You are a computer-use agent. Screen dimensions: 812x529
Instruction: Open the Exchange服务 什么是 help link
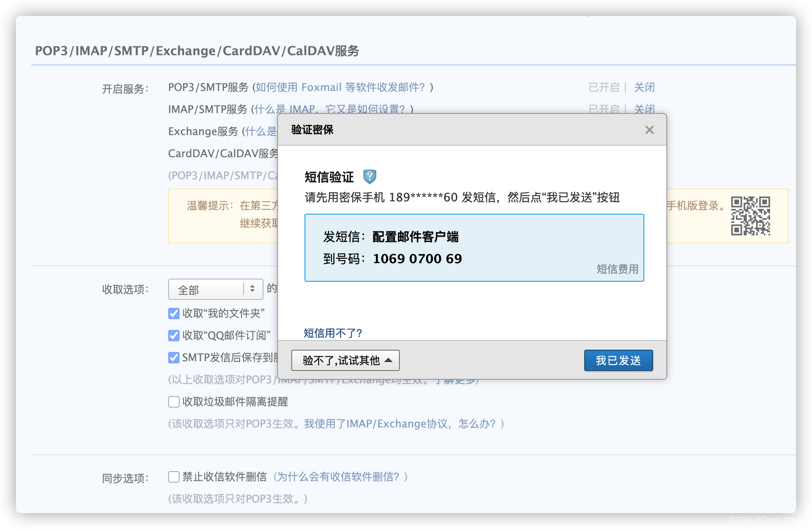click(261, 131)
